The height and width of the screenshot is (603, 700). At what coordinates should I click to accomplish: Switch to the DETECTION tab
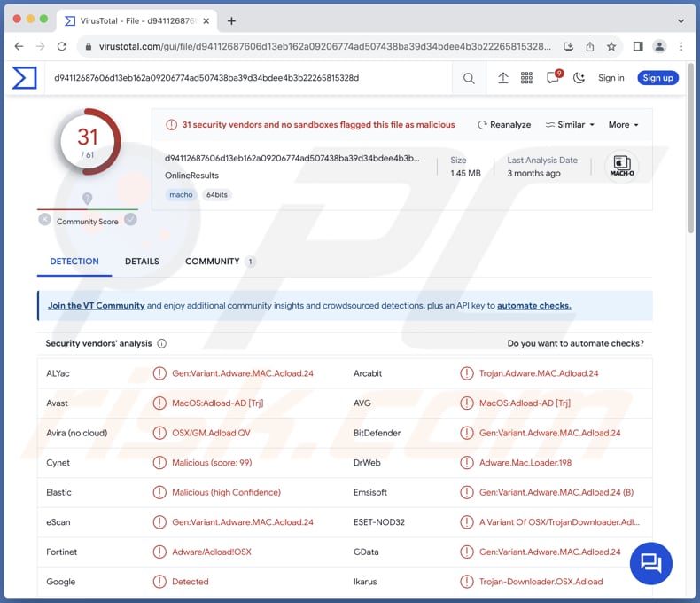(74, 262)
